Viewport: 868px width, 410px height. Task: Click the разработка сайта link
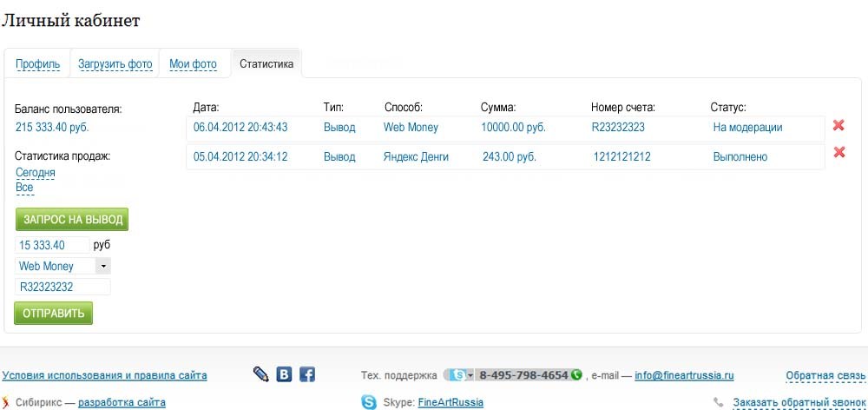(122, 402)
